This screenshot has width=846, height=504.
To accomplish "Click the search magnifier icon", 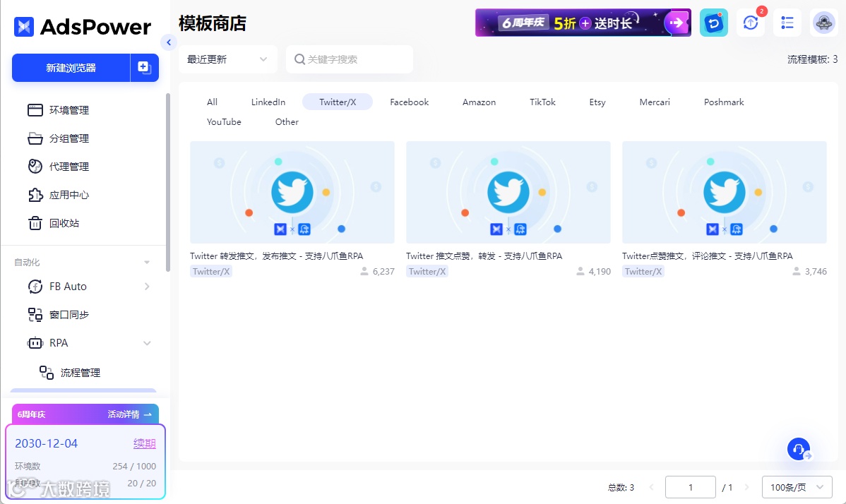I will (x=299, y=59).
